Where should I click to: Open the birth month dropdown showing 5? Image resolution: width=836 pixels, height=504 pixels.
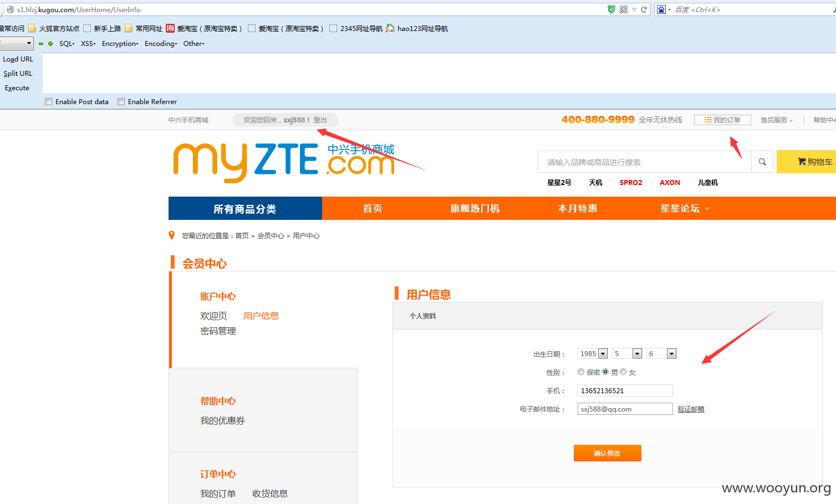coord(627,354)
